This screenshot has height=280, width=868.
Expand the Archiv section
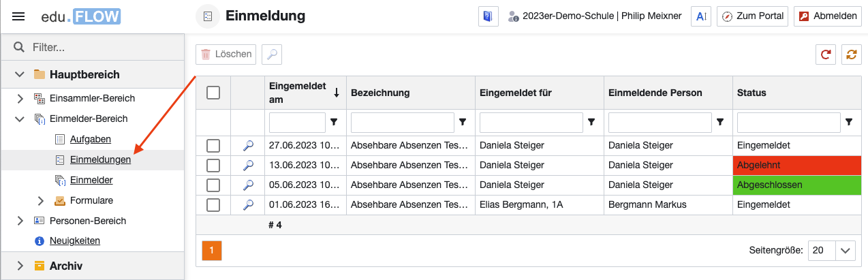20,266
